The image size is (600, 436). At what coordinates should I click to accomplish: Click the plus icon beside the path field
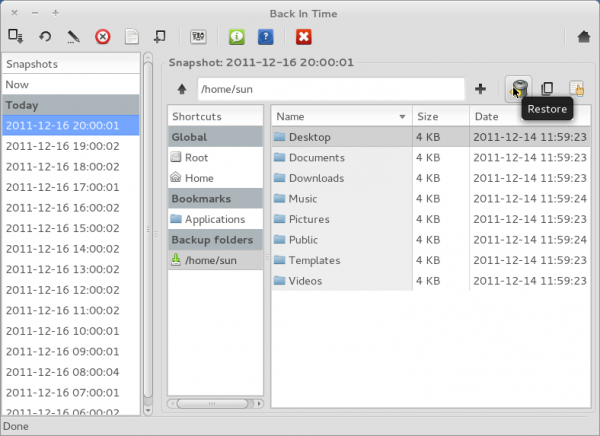tap(480, 89)
